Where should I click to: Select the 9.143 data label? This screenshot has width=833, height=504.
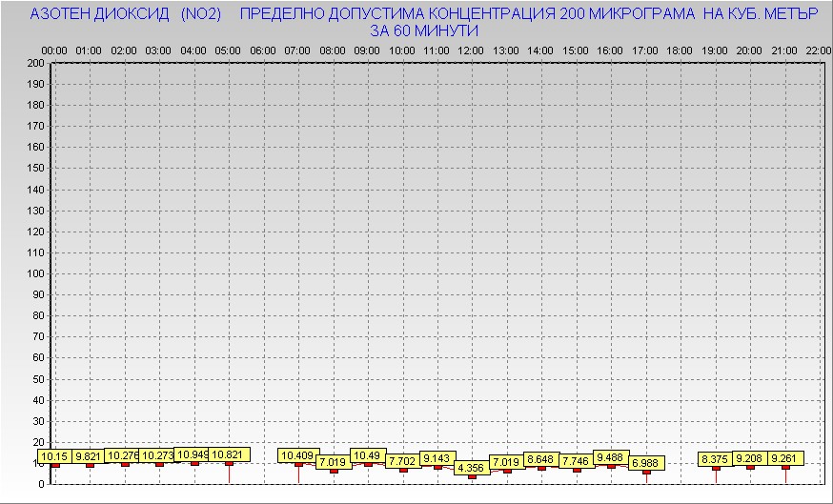coord(437,458)
